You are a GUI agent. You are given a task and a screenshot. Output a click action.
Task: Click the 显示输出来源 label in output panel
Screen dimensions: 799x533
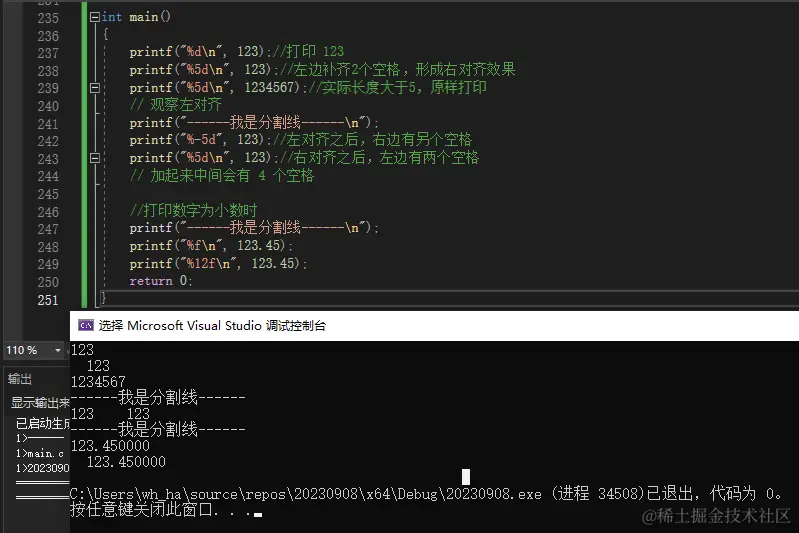[x=40, y=403]
